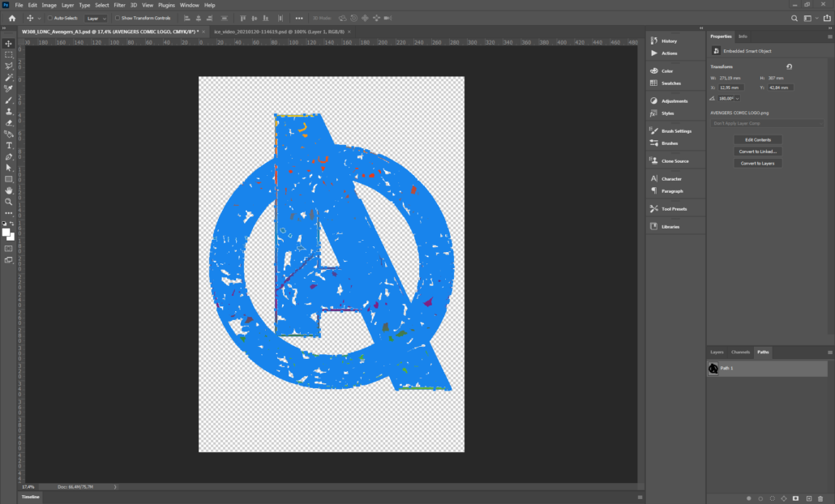Select the Rectangle shape tool
This screenshot has height=504, width=835.
[x=9, y=179]
